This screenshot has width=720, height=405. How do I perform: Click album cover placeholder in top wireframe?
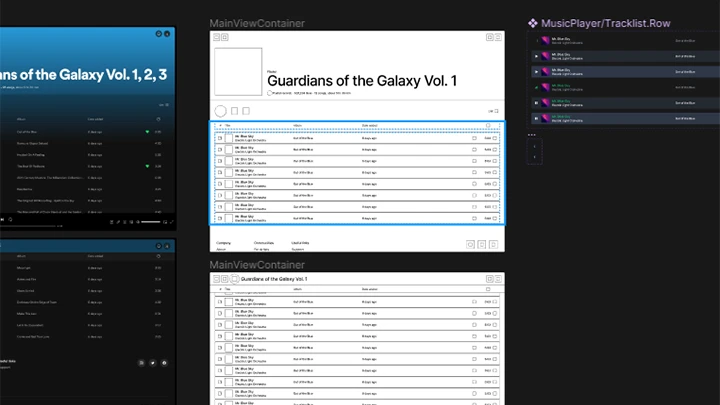click(238, 72)
